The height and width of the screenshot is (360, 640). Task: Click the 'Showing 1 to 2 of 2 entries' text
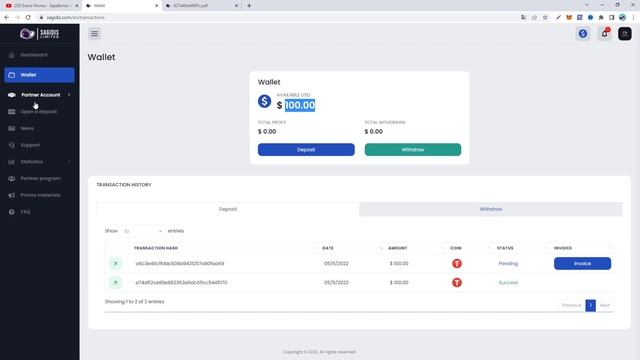pos(134,302)
